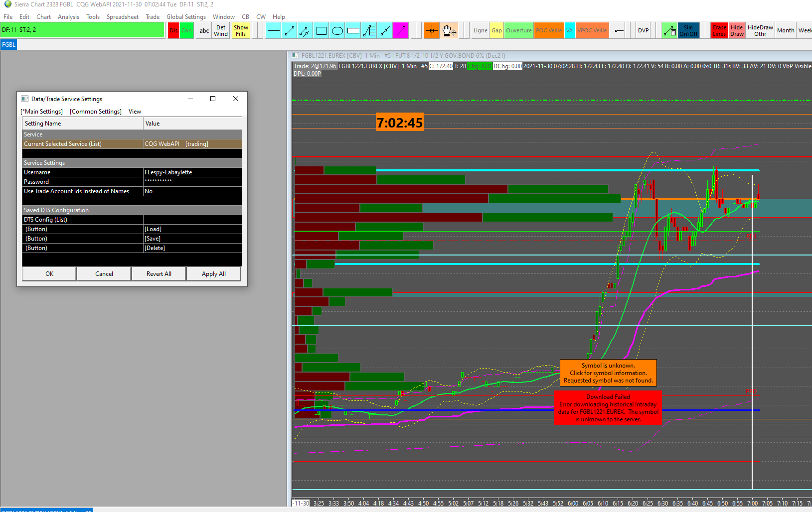Open the green calculator drawing tool
The image size is (812, 512).
point(669,31)
